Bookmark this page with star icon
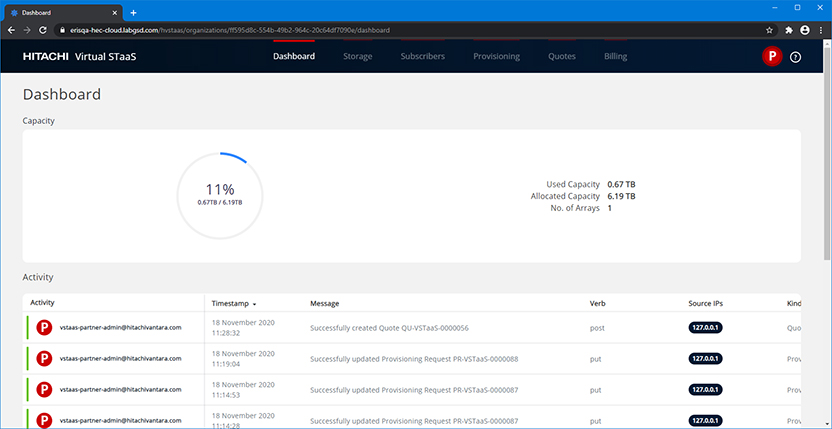 point(769,30)
